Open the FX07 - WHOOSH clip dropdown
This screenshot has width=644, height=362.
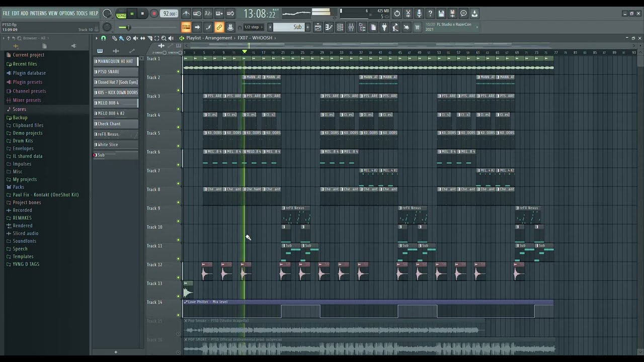(255, 38)
